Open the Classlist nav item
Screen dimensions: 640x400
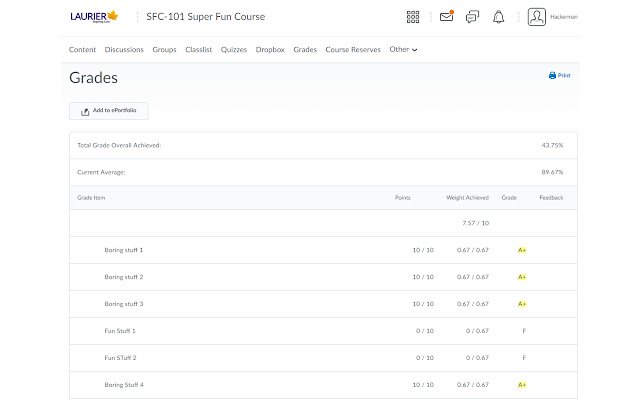point(198,49)
